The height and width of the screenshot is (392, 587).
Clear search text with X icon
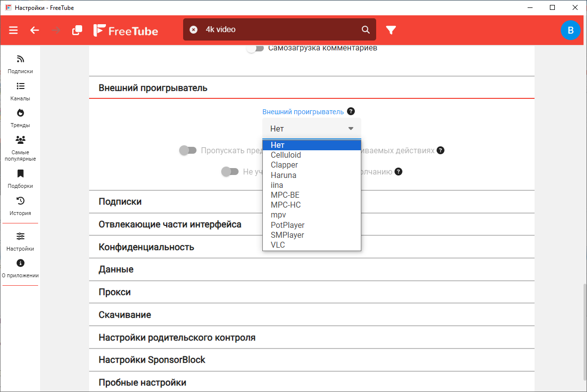[194, 30]
